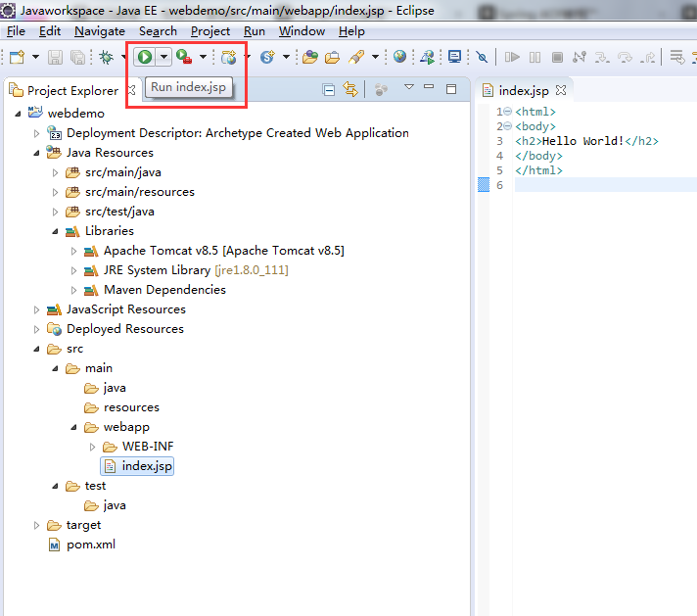The width and height of the screenshot is (697, 616).
Task: Click Collapse All in Project Explorer
Action: coord(329,90)
